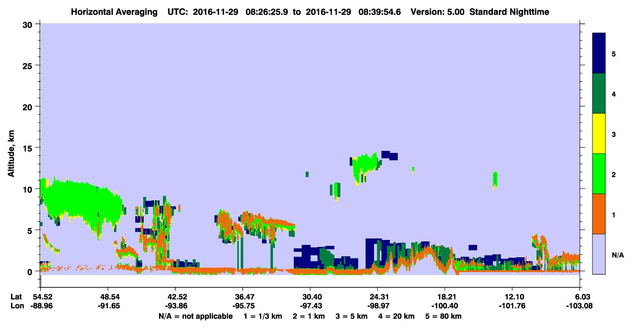Click the y-axis tick label 25
The image size is (644, 330).
29,65
